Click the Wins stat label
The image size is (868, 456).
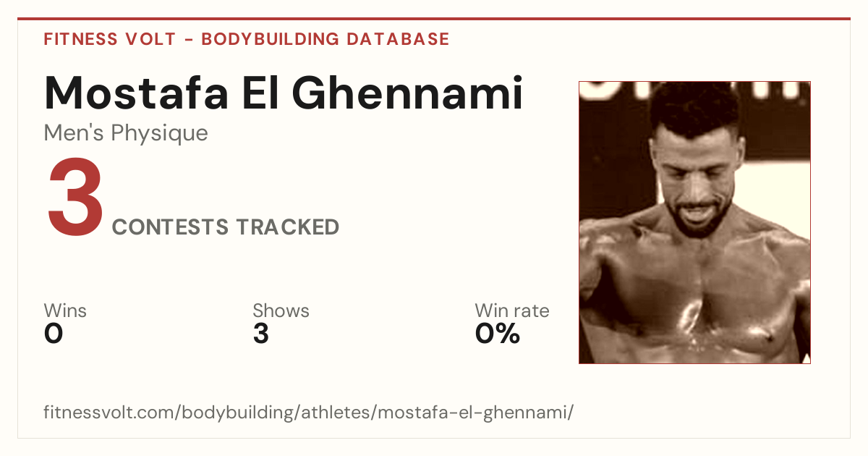(x=65, y=311)
